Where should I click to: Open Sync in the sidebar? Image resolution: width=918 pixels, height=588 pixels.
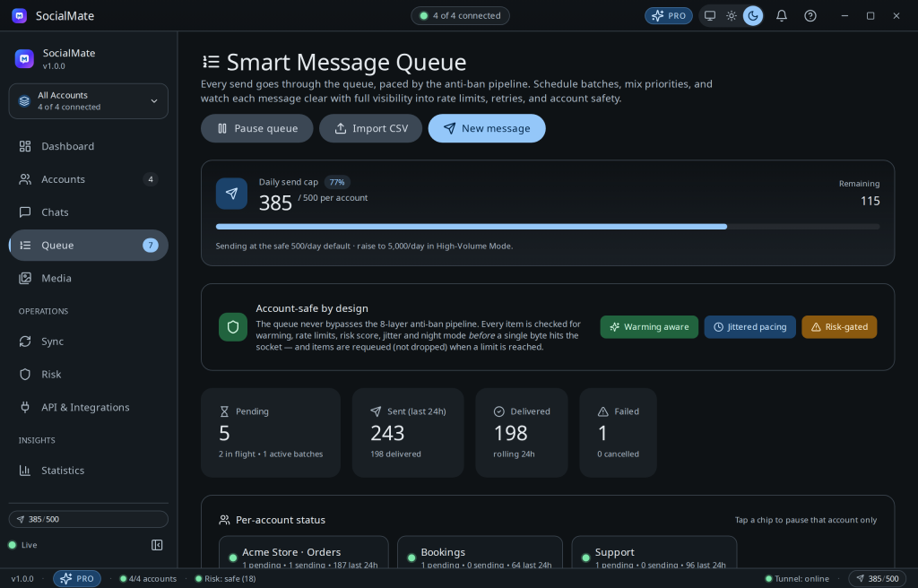(x=89, y=342)
